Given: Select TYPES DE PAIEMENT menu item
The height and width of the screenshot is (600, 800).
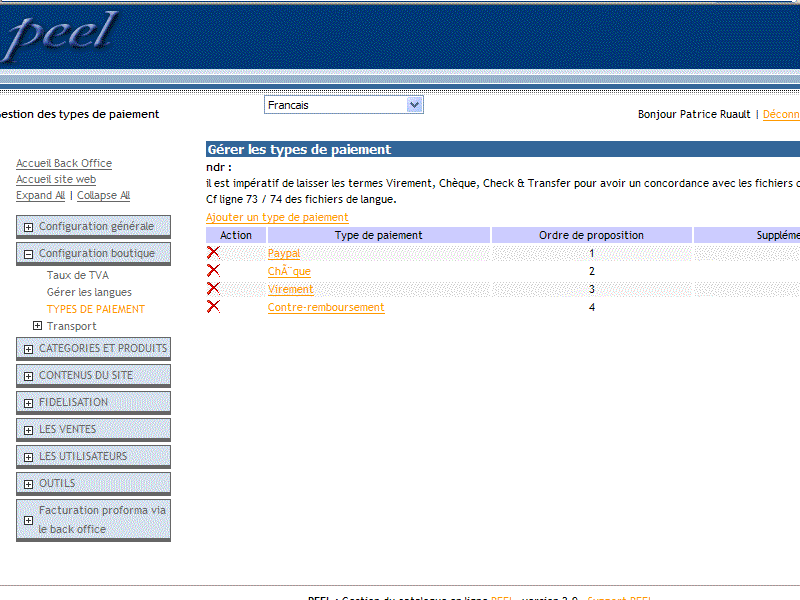Looking at the screenshot, I should 96,309.
